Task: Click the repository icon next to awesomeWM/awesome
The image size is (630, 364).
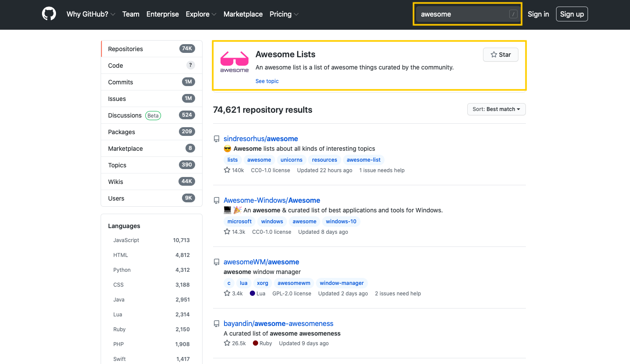Action: (x=217, y=262)
